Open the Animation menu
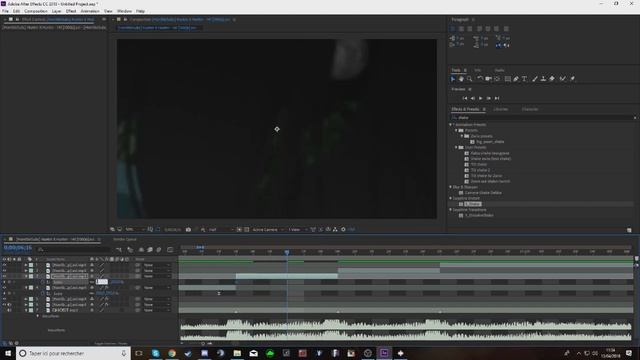The width and height of the screenshot is (640, 360). pos(90,11)
